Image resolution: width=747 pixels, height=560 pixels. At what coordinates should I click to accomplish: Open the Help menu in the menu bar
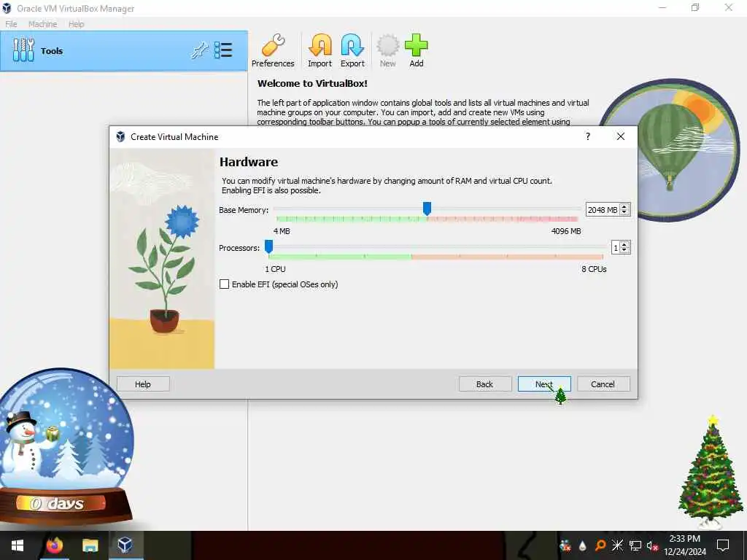76,24
